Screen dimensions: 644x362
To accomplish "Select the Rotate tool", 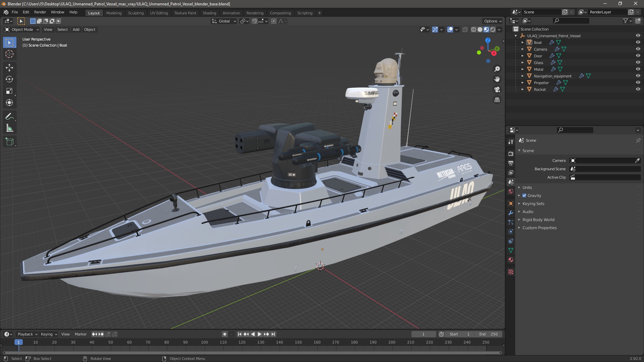I will (9, 79).
